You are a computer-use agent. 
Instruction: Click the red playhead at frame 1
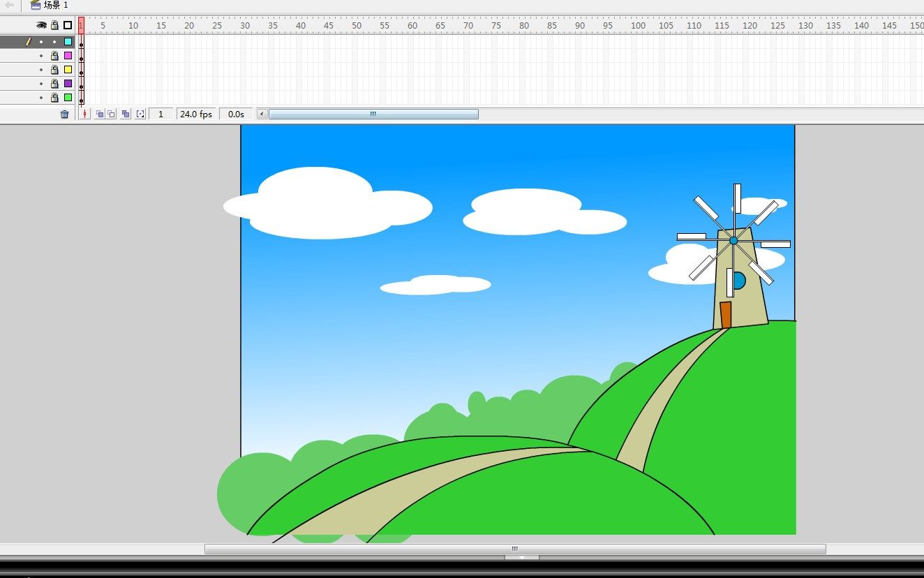[81, 25]
